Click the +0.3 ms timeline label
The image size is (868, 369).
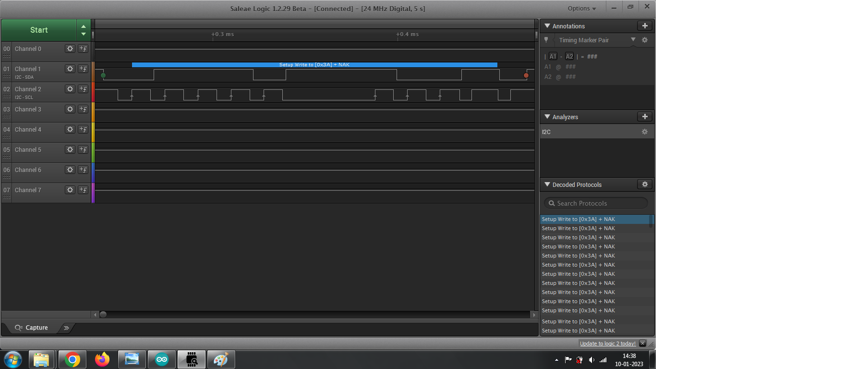tap(223, 34)
